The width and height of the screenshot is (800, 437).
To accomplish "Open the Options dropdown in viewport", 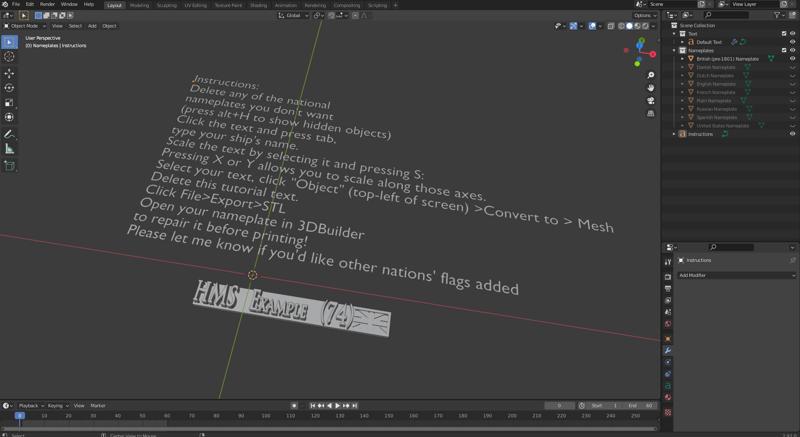I will tap(645, 15).
